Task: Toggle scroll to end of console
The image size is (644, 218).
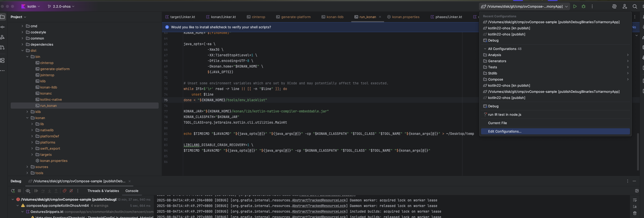Action: (635, 207)
